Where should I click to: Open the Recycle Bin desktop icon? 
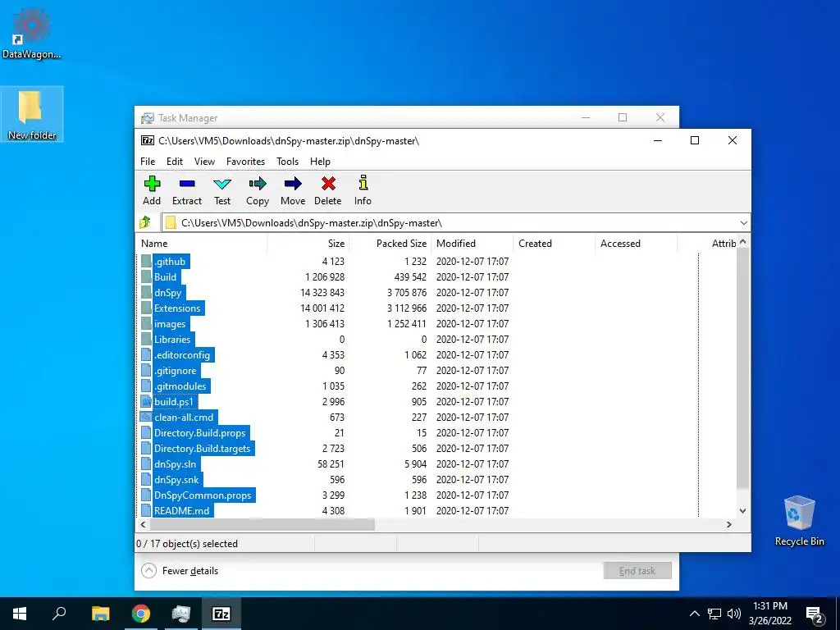click(x=799, y=520)
